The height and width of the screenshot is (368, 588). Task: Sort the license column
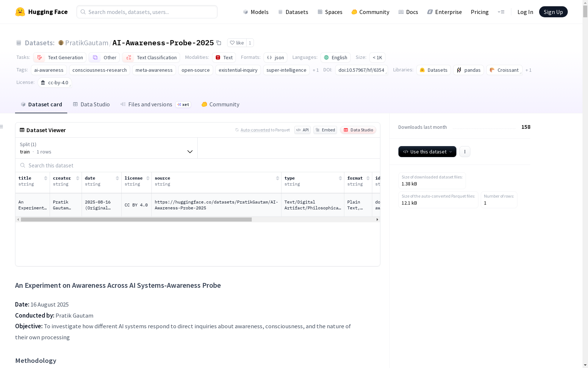148,178
